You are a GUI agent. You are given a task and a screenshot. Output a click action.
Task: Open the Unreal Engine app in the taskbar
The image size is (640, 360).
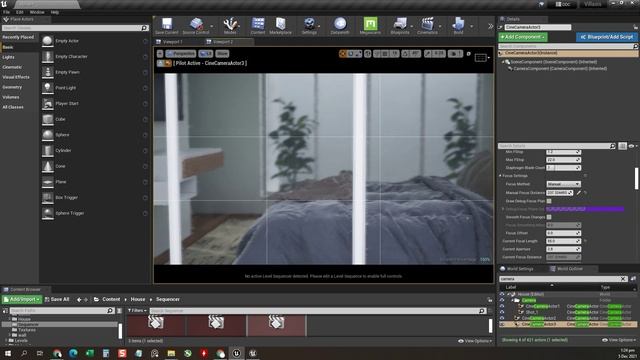(x=236, y=353)
